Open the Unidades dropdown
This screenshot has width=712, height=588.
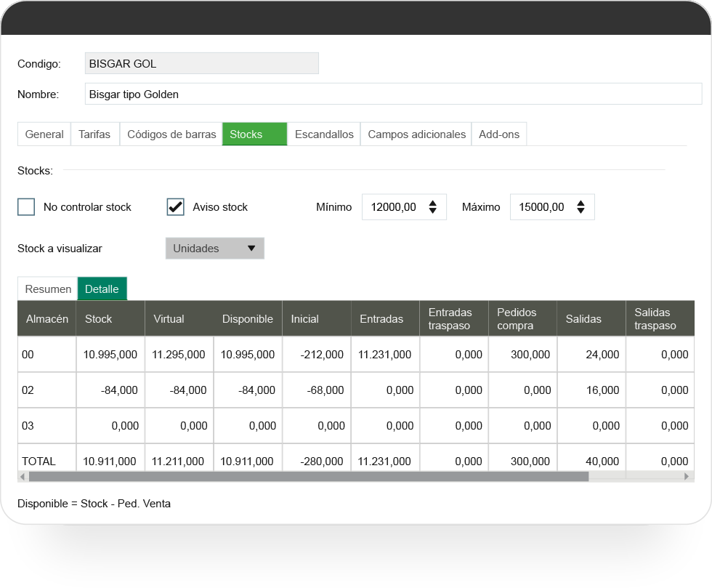click(x=215, y=249)
